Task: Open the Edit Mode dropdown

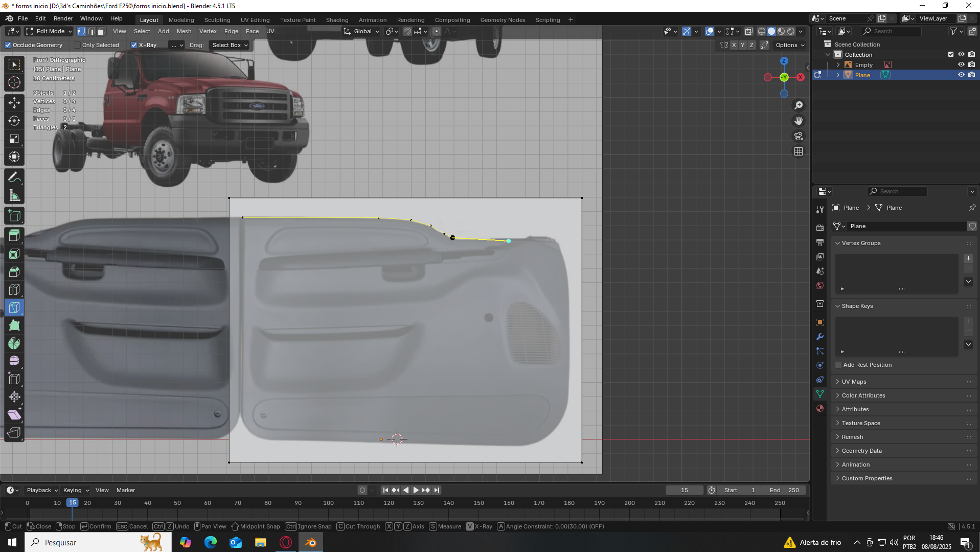Action: [x=49, y=31]
